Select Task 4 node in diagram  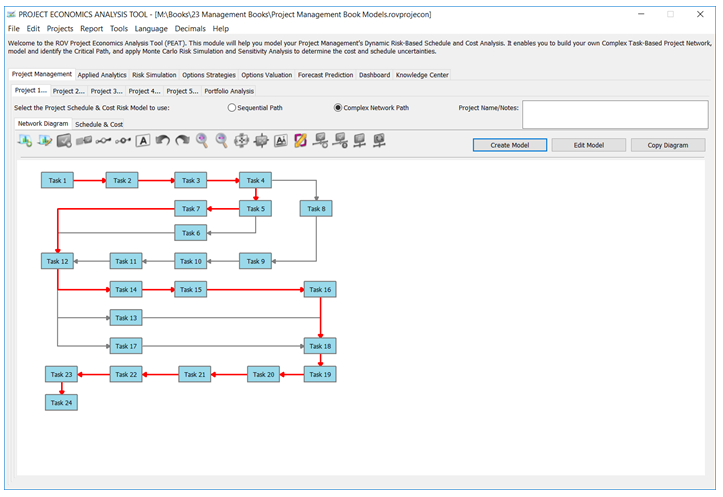click(255, 180)
